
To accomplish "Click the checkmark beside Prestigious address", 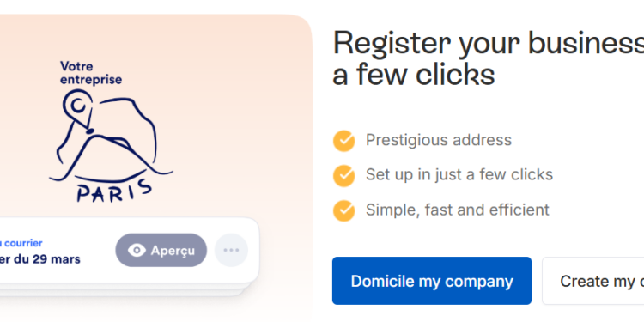I will (343, 141).
